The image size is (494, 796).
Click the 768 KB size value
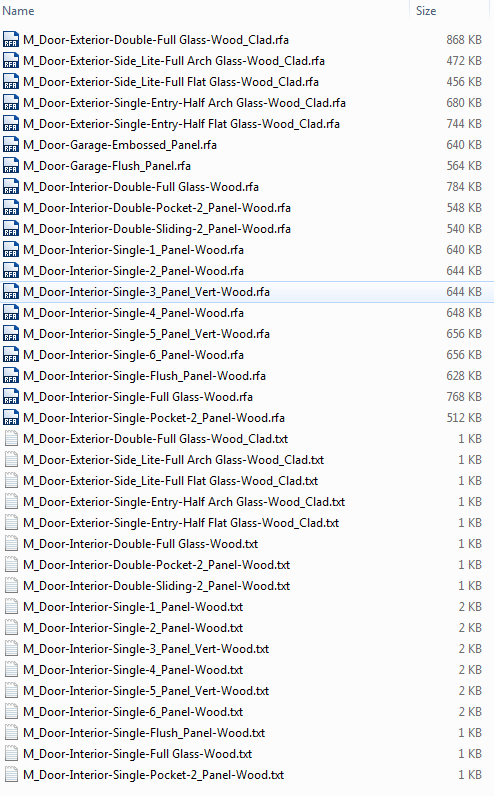coord(464,397)
